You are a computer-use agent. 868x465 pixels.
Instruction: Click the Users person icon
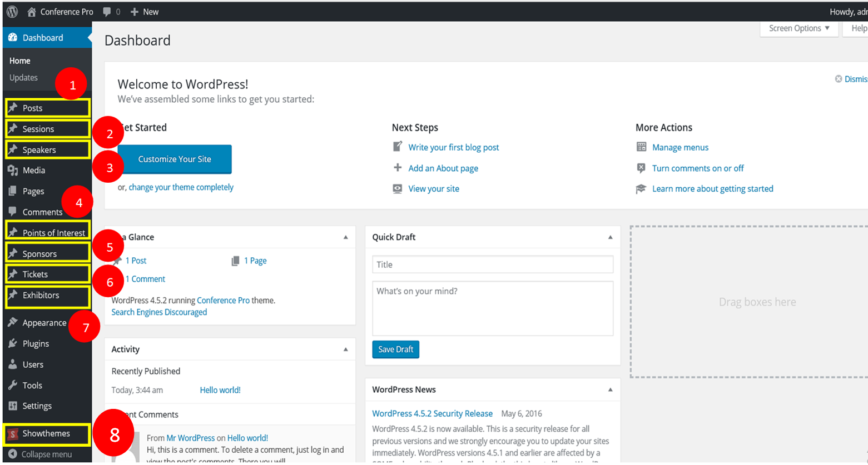pos(13,364)
